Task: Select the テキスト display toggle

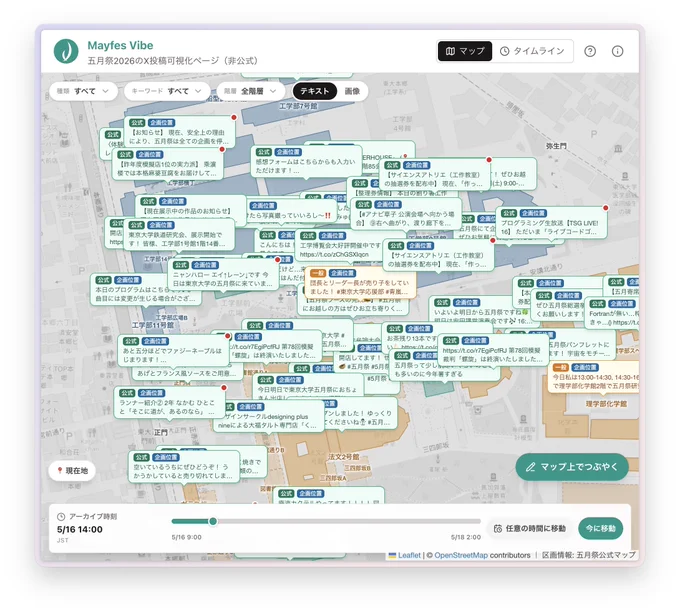Action: click(314, 91)
